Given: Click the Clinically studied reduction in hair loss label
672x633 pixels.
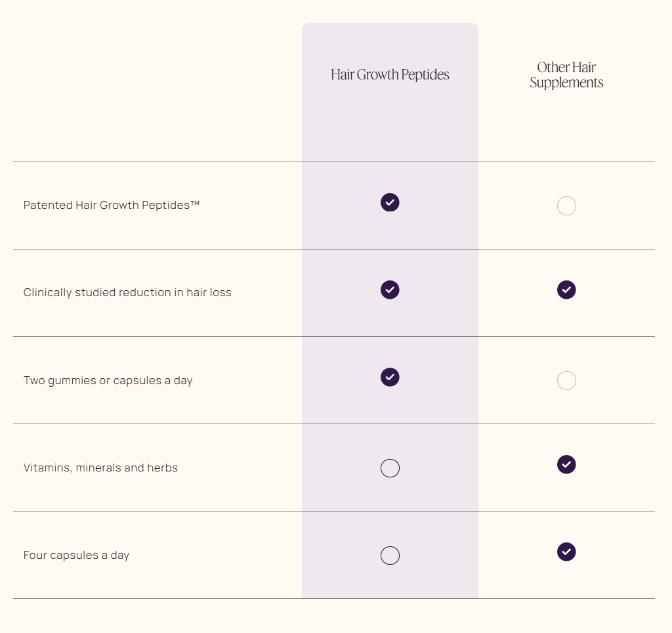Looking at the screenshot, I should point(127,292).
